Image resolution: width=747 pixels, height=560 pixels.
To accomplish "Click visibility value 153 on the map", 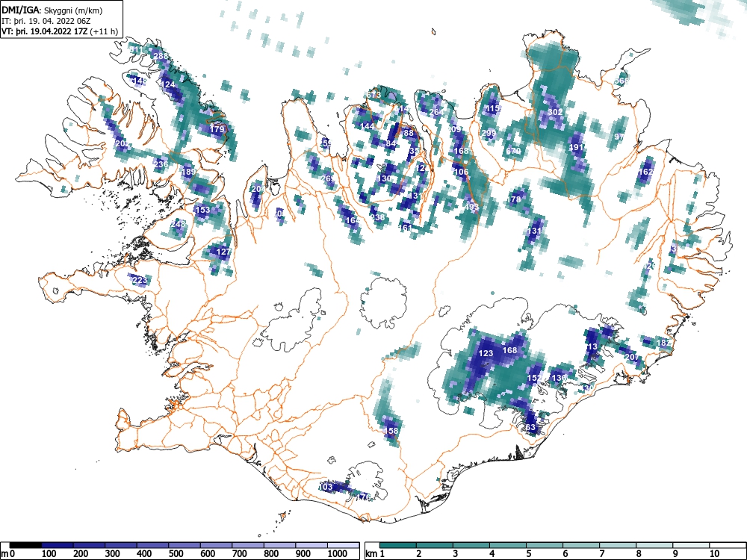I will [202, 210].
